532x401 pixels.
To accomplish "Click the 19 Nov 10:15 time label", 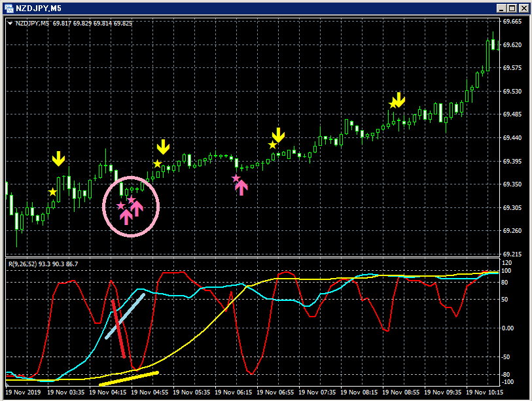I will pos(484,392).
